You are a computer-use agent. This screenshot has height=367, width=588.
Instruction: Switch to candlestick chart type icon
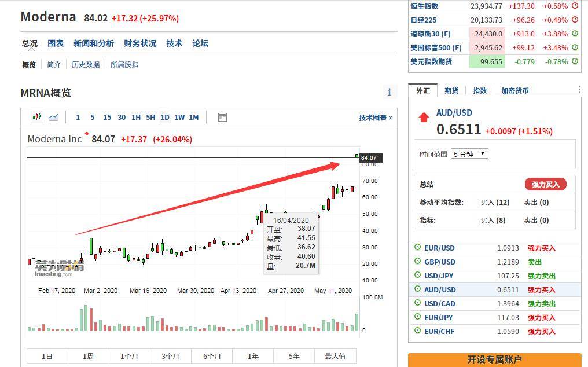[x=37, y=117]
